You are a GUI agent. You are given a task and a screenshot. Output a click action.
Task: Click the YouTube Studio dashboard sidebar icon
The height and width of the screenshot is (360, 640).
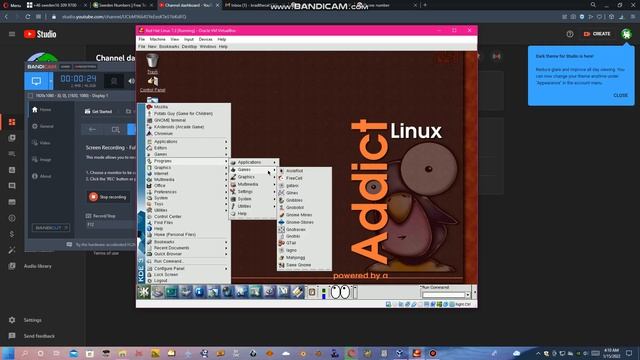point(12,122)
